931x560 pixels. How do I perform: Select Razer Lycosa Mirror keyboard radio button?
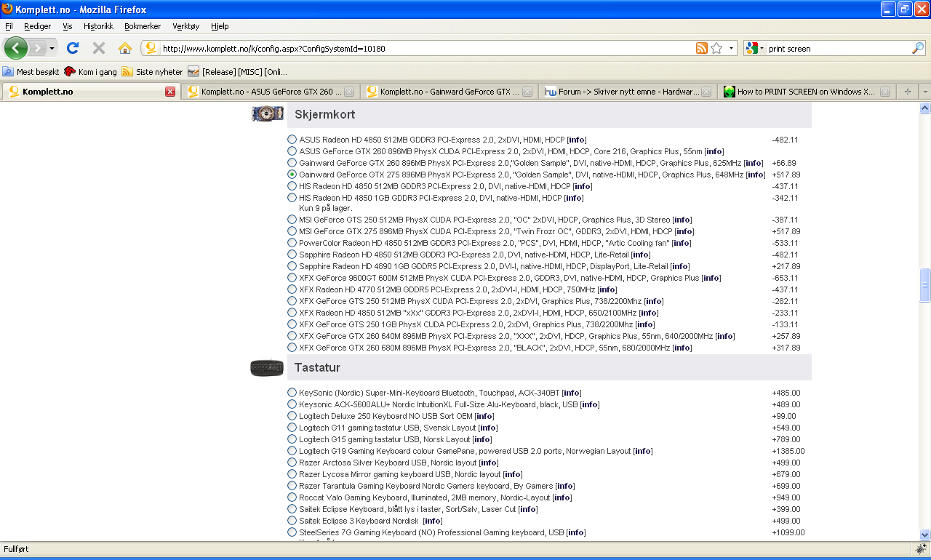pyautogui.click(x=292, y=474)
